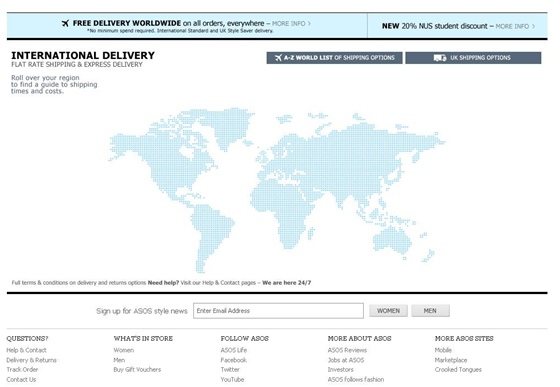Click airplane icon in A-Z World List button
The height and width of the screenshot is (387, 560).
coord(278,58)
